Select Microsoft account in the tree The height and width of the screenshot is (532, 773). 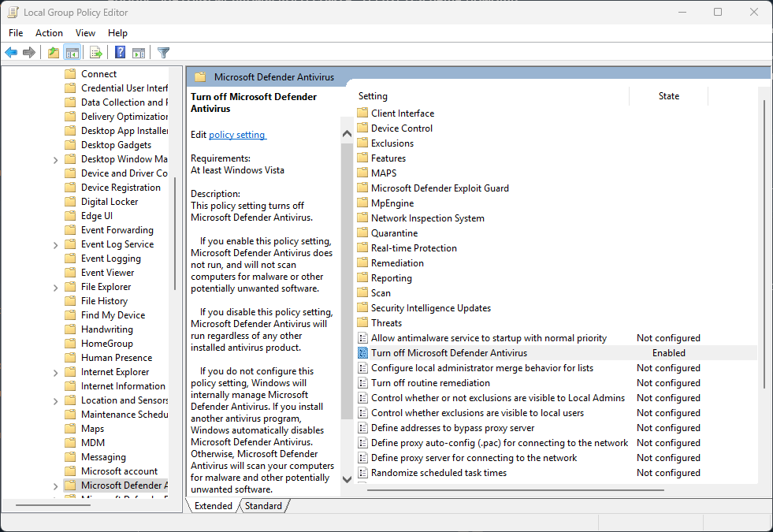click(x=119, y=471)
